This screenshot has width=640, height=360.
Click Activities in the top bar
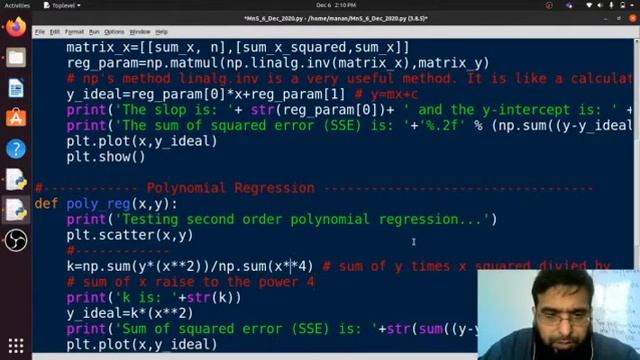click(x=17, y=5)
